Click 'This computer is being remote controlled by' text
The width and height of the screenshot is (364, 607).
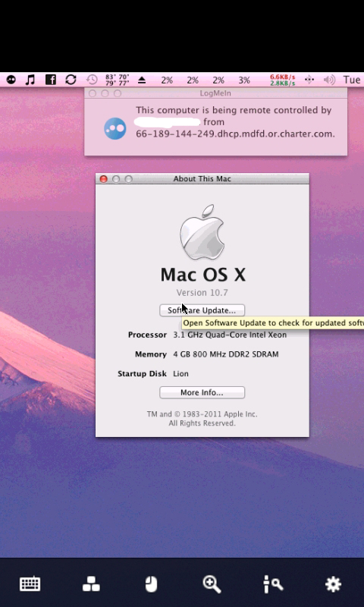[234, 110]
